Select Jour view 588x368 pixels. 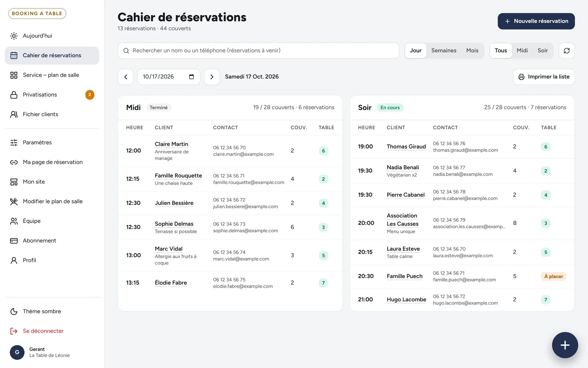tap(416, 51)
